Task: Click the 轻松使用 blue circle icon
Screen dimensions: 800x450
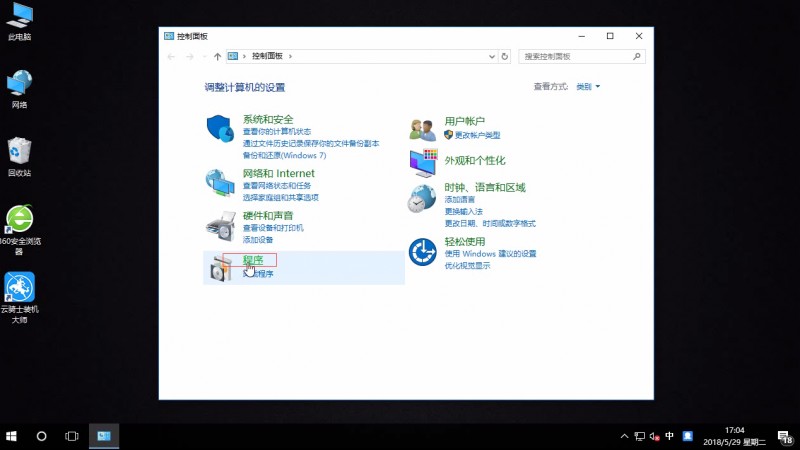Action: (x=422, y=252)
